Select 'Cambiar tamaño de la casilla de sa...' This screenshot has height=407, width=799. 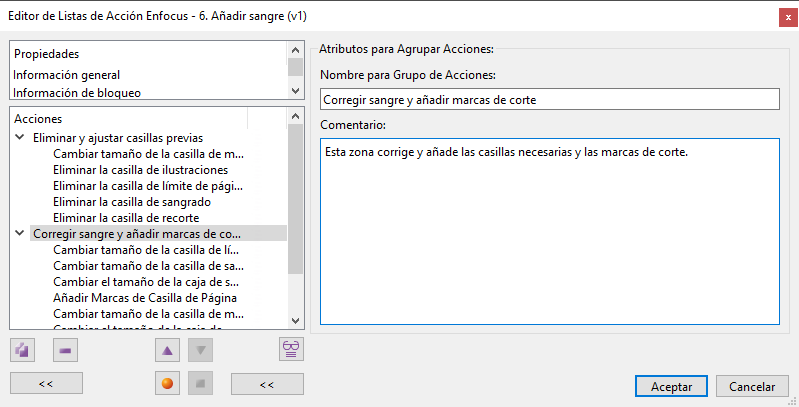point(148,265)
